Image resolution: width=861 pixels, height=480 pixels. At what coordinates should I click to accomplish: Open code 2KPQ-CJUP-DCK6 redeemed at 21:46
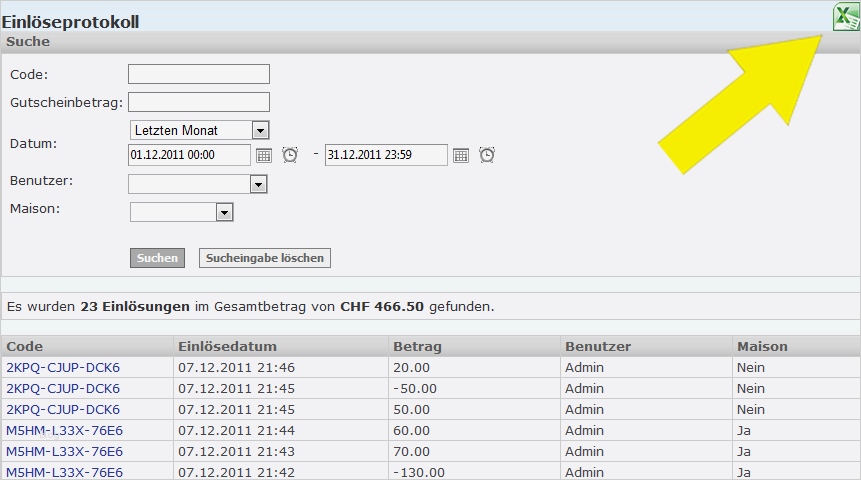coord(63,367)
